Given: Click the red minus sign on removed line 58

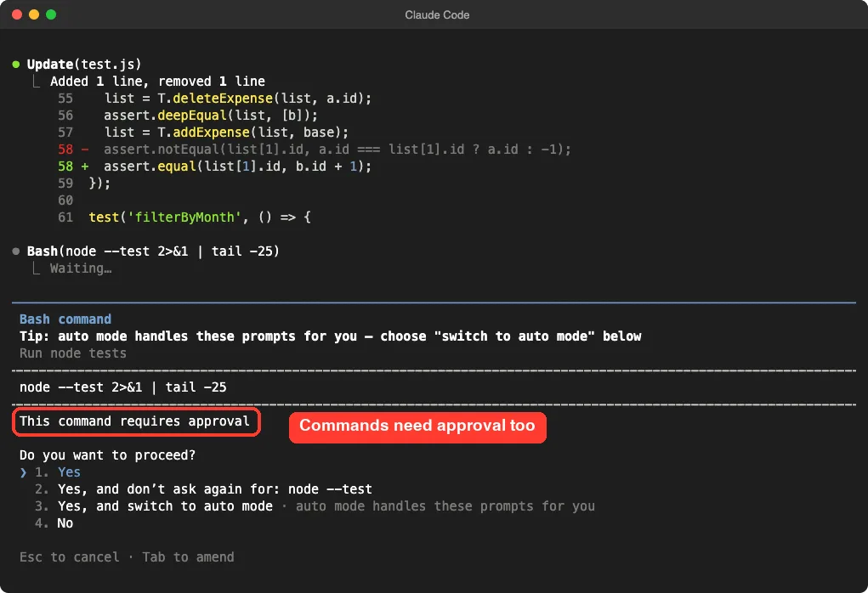Looking at the screenshot, I should 85,150.
